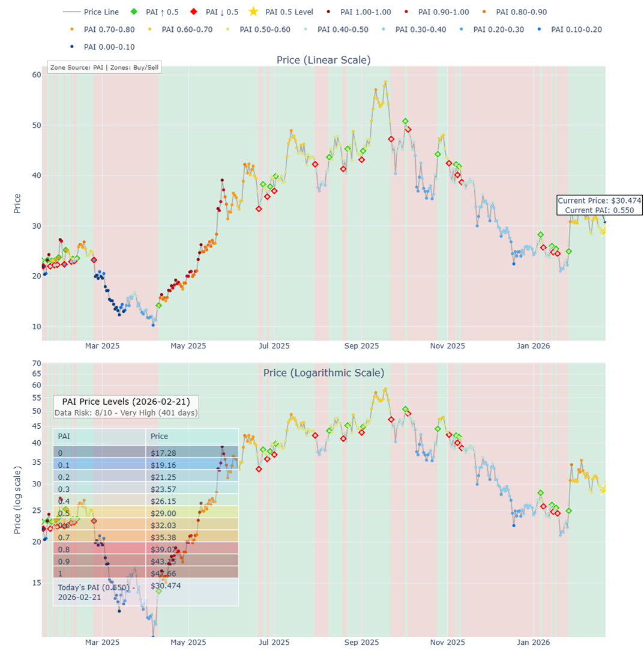Click the gray Price Line legend marker
The width and height of the screenshot is (644, 651).
[71, 12]
